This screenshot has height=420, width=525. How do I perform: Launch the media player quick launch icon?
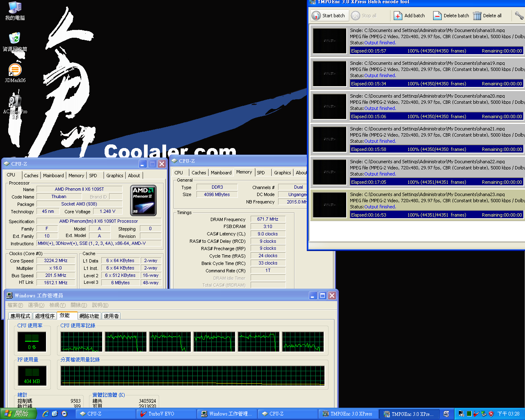tap(64, 414)
